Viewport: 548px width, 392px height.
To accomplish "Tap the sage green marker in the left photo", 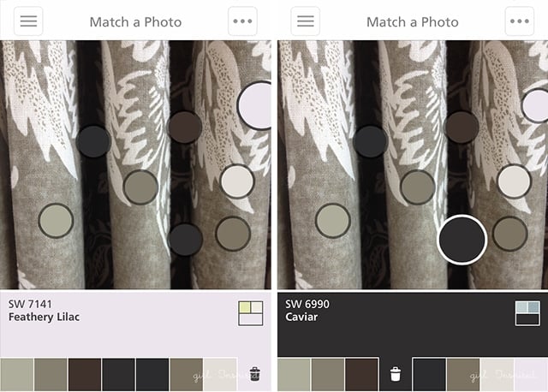I will tap(56, 221).
